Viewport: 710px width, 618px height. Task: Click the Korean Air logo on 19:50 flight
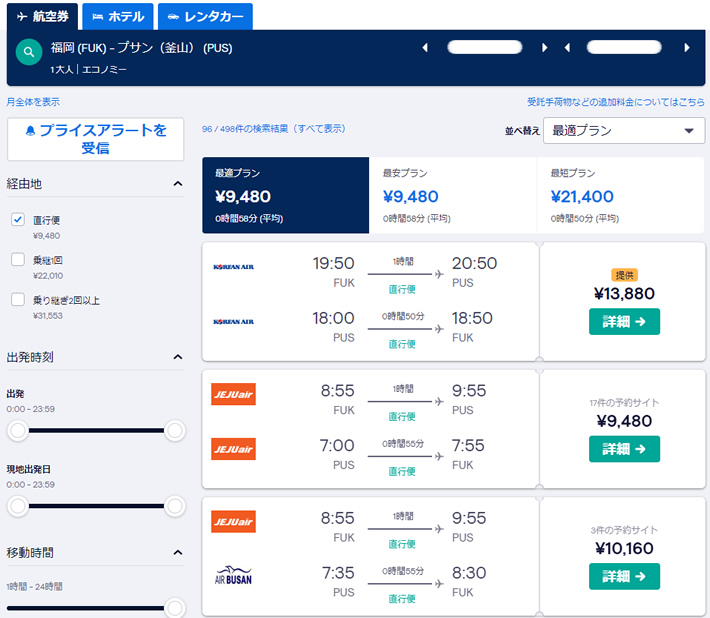click(x=234, y=267)
